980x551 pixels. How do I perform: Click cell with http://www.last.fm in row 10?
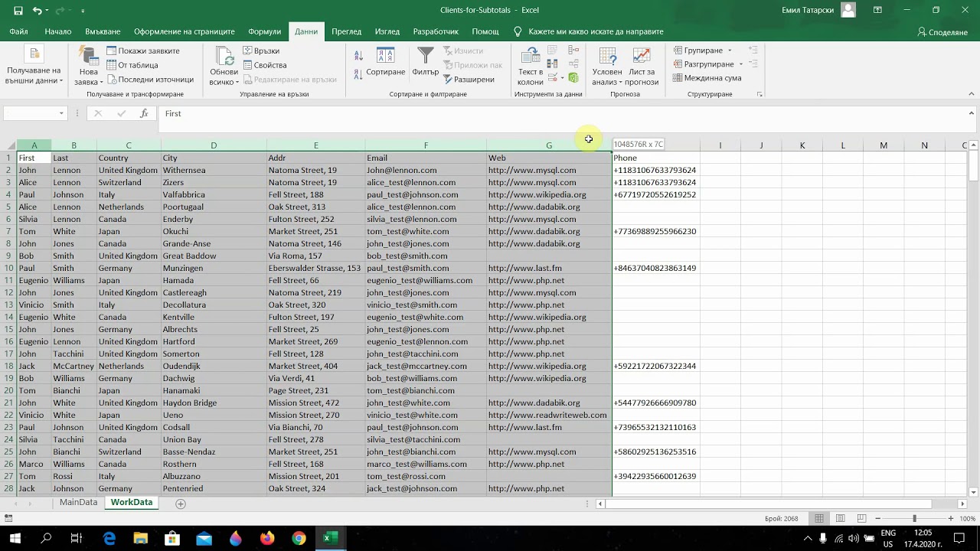[548, 268]
